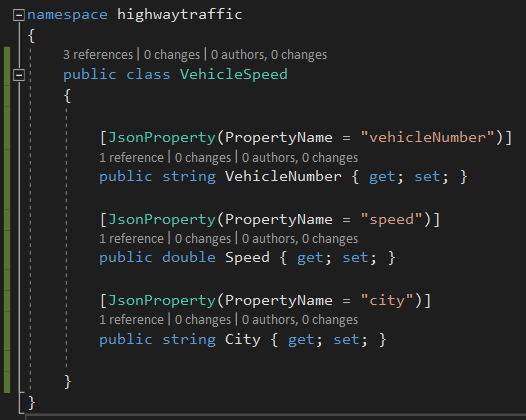Click the 'Speed' property identifier
Viewport: 526px width, 420px height.
pyautogui.click(x=247, y=258)
